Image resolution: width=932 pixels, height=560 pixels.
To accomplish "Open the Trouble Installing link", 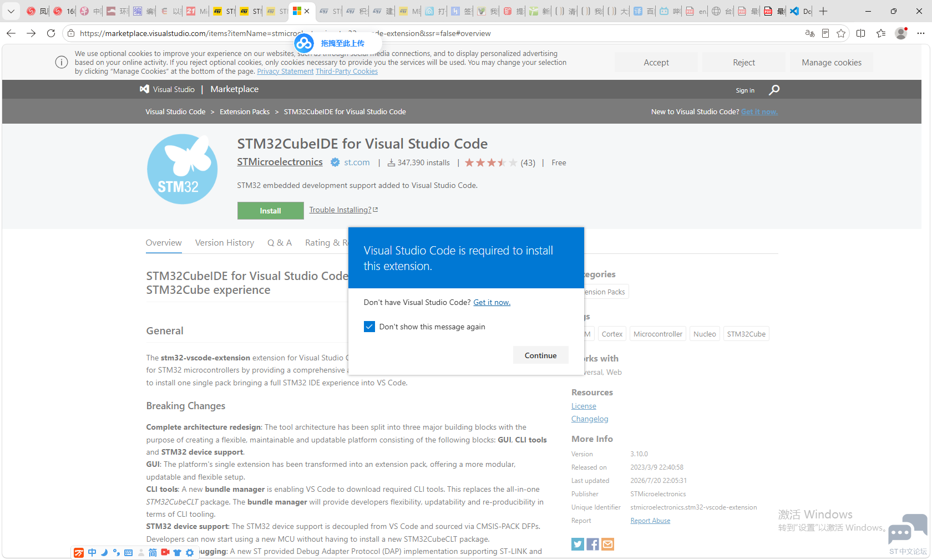I will (343, 210).
